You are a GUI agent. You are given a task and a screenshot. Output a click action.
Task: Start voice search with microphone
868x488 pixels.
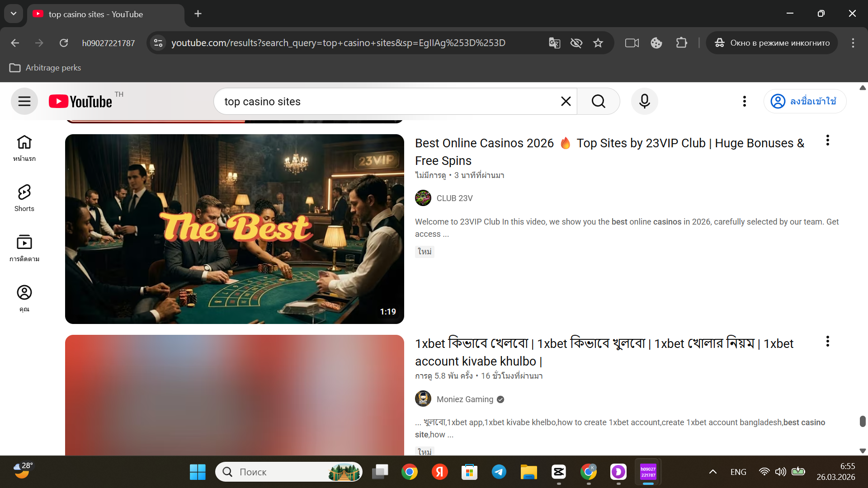tap(645, 101)
